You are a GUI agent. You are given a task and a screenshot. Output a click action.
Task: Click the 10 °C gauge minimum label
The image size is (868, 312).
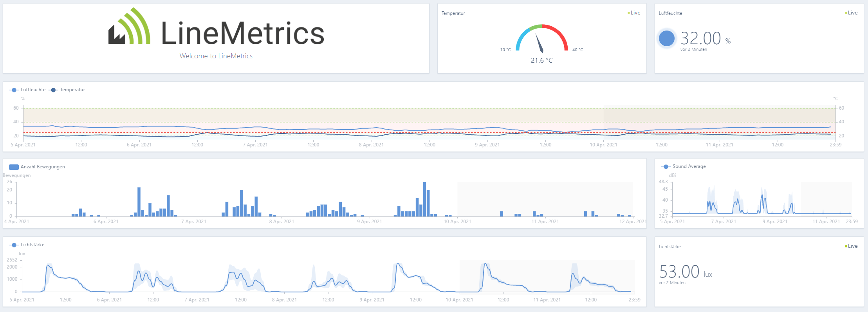coord(505,50)
